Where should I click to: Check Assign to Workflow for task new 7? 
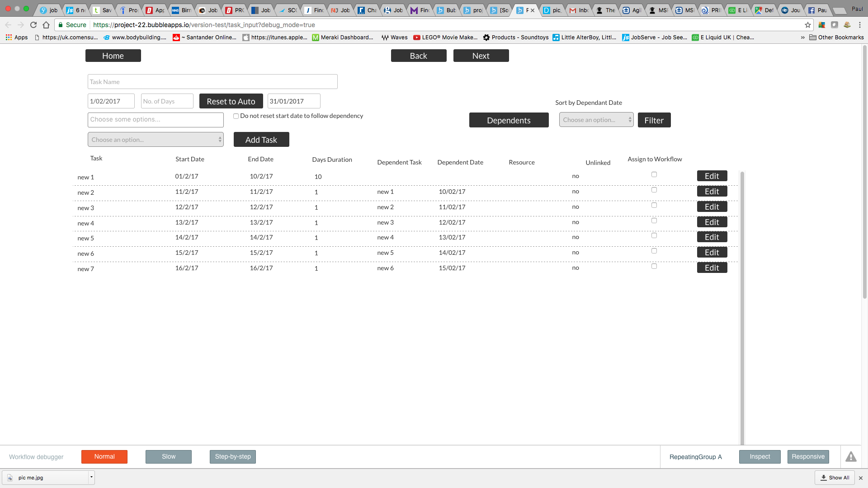pos(654,266)
